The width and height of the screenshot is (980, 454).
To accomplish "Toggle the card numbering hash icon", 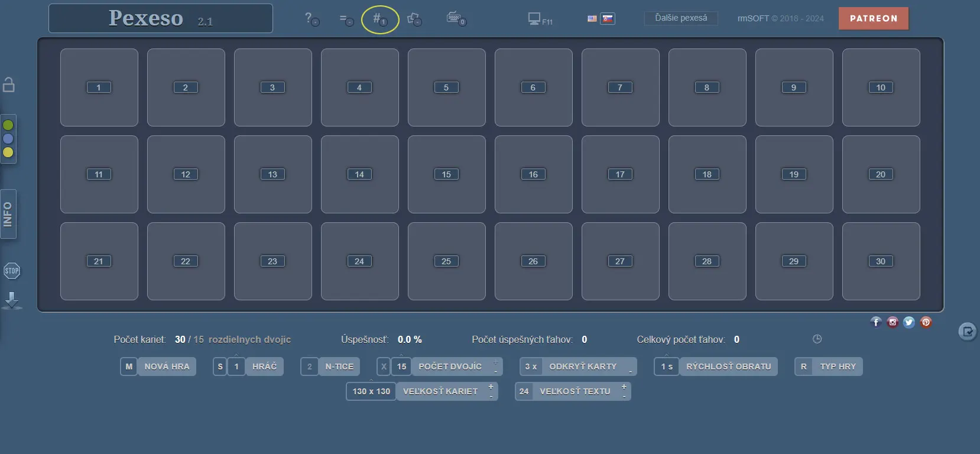I will click(379, 20).
